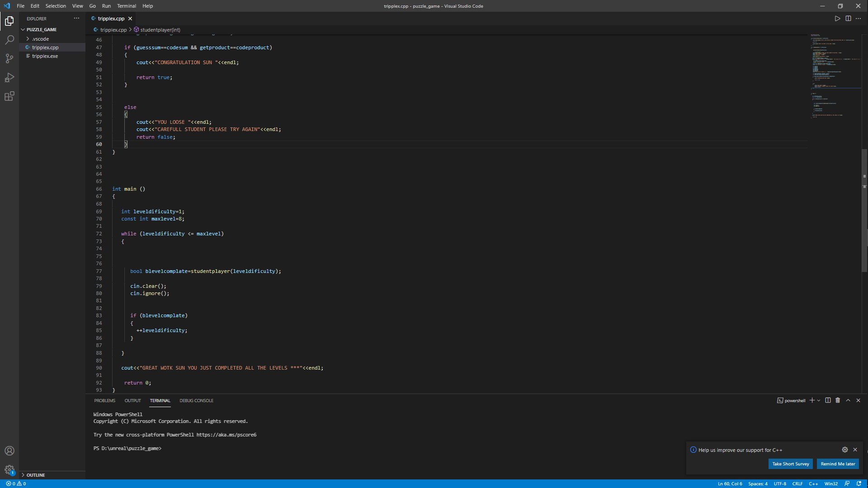Maximize the panel size with chevron
868x488 pixels.
click(848, 400)
